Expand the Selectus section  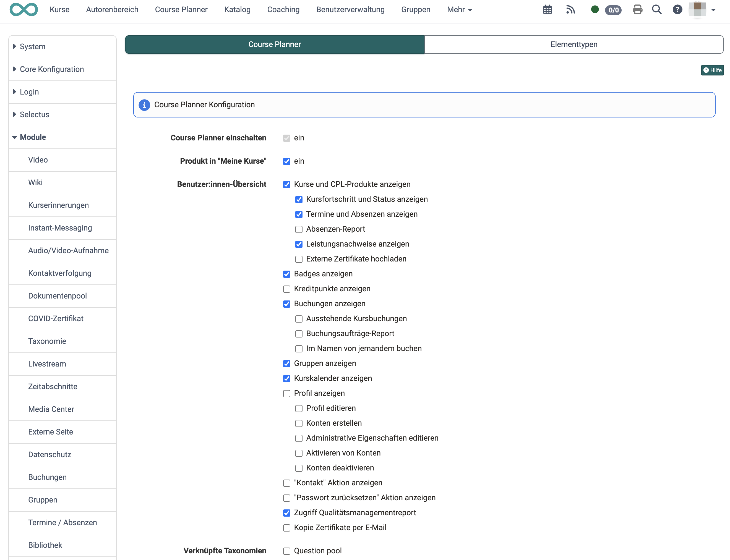[x=62, y=115]
